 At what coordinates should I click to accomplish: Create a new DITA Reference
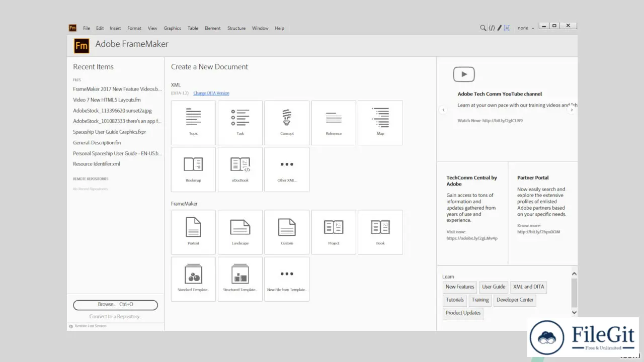click(334, 123)
